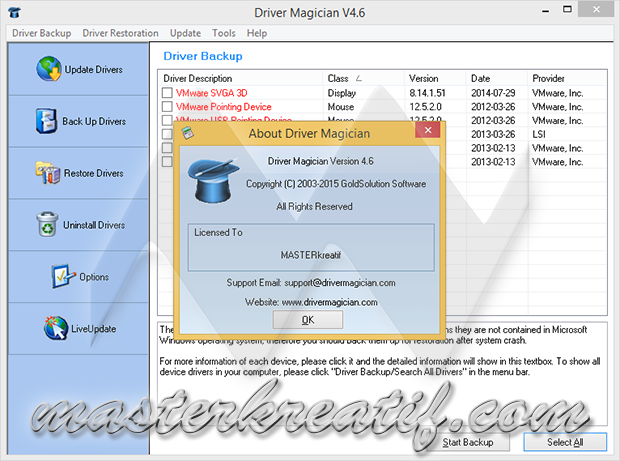This screenshot has height=461, width=620.
Task: Click the support@drivermagician.com email text
Action: [340, 283]
